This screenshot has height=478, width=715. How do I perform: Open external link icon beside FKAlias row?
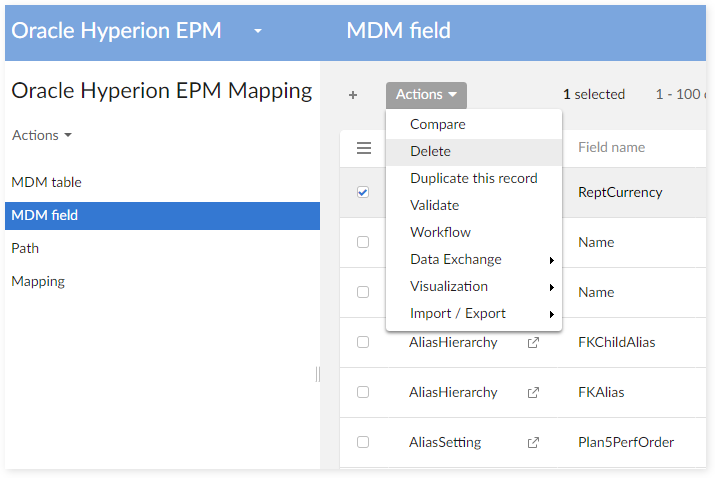pyautogui.click(x=533, y=392)
